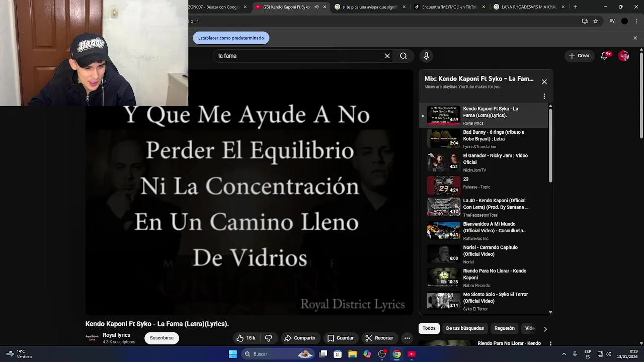
Task: Select Regúeton filter chip
Action: (x=504, y=328)
